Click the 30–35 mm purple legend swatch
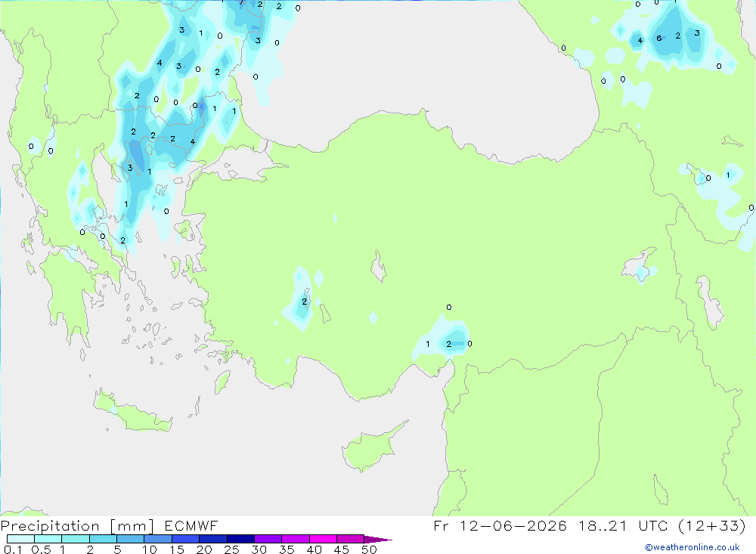Viewport: 756px width, 554px height. 268,539
